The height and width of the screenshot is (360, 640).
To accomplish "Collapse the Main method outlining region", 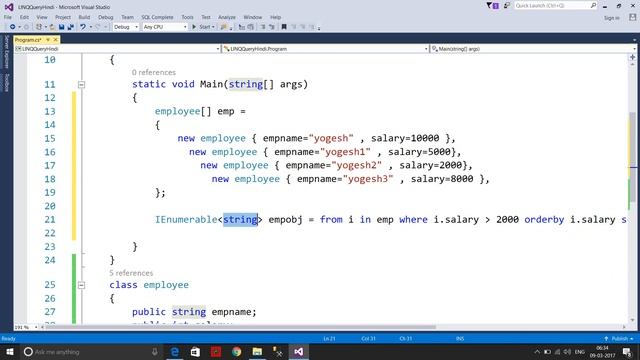I will tap(82, 84).
